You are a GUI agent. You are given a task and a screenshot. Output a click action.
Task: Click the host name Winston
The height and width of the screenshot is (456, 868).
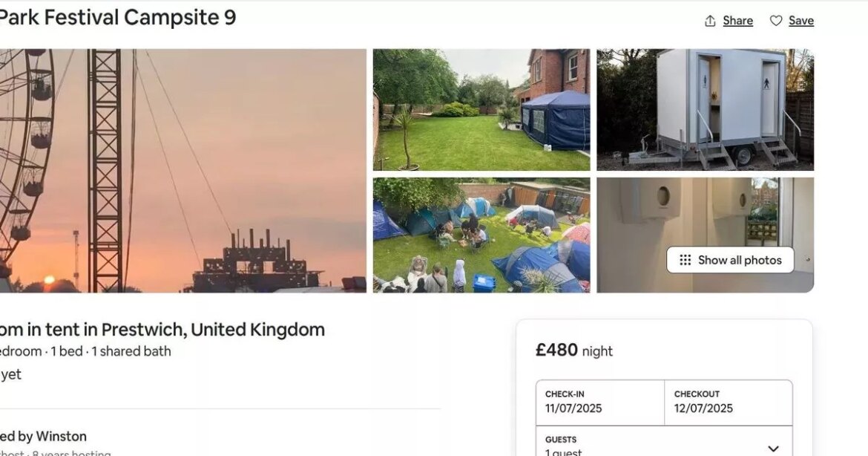pyautogui.click(x=62, y=436)
